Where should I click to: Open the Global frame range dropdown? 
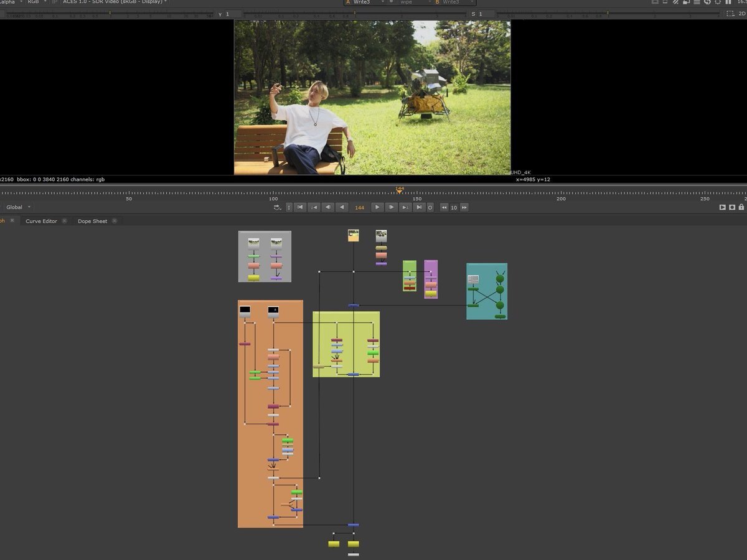(x=18, y=207)
